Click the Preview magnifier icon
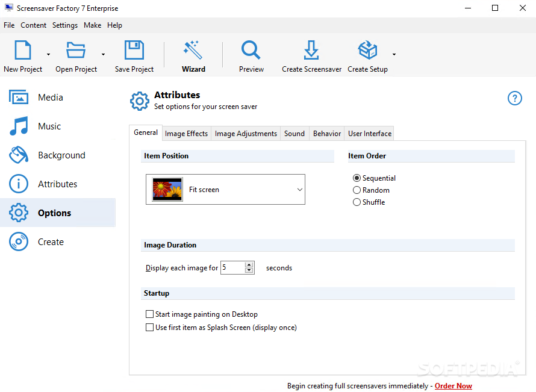The width and height of the screenshot is (536, 392). click(x=251, y=50)
